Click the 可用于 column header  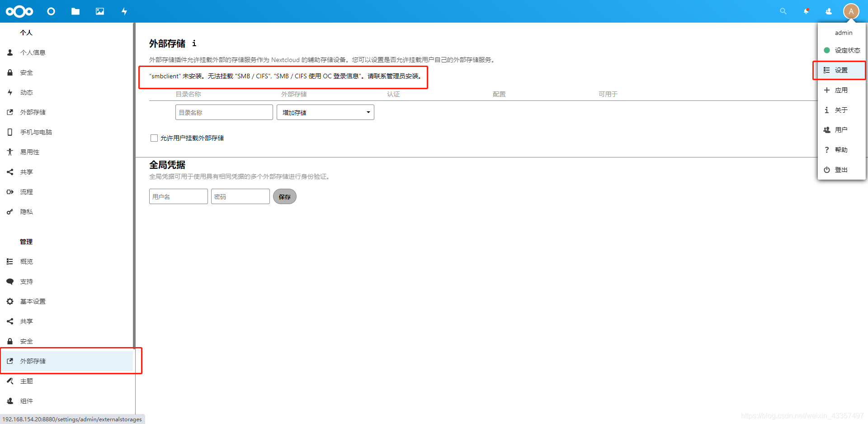(608, 94)
